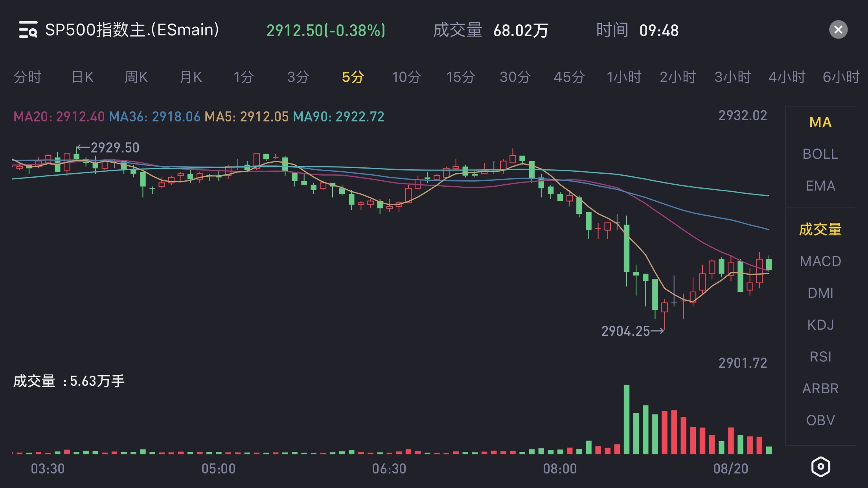Click the 2904.25 low price marker
868x488 pixels.
[633, 331]
